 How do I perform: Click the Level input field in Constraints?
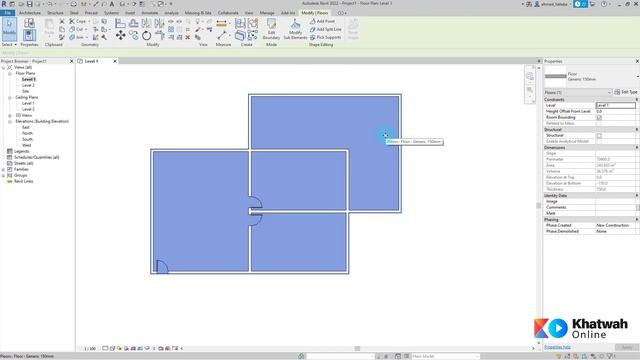pos(616,105)
